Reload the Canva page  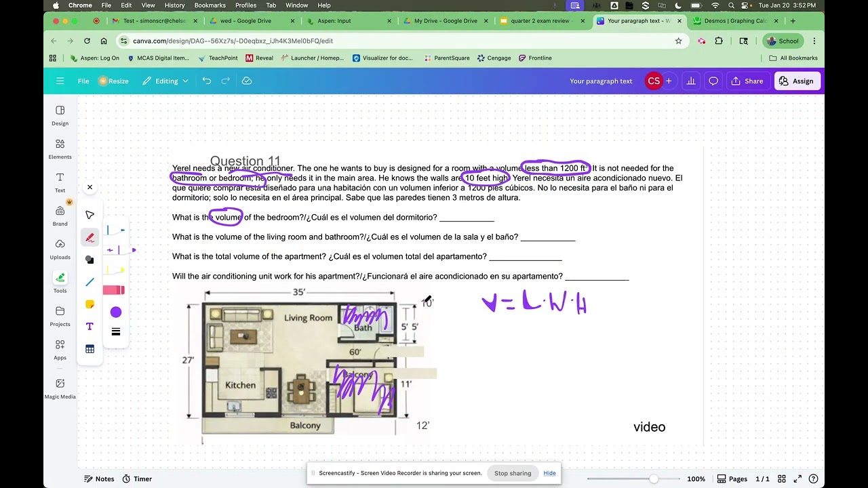click(x=87, y=41)
